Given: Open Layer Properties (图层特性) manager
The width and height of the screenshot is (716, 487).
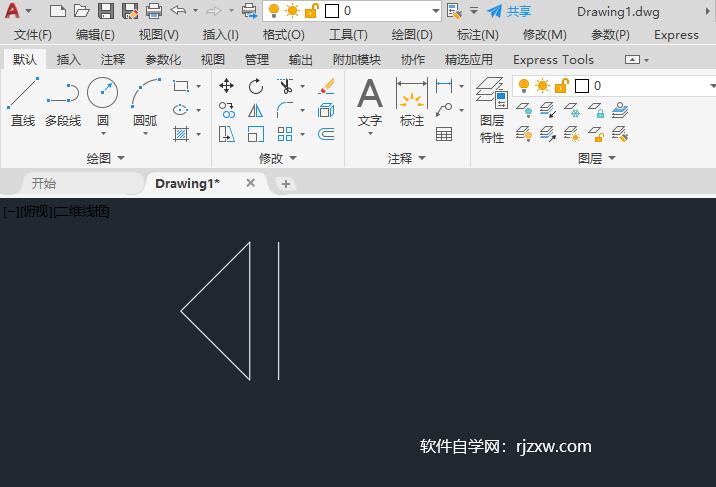Looking at the screenshot, I should click(x=492, y=110).
